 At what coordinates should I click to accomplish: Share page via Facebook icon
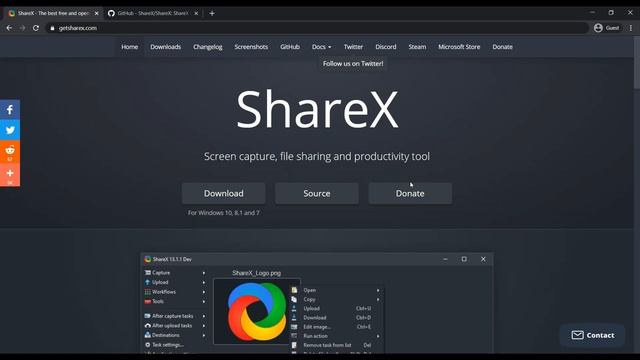[x=10, y=109]
